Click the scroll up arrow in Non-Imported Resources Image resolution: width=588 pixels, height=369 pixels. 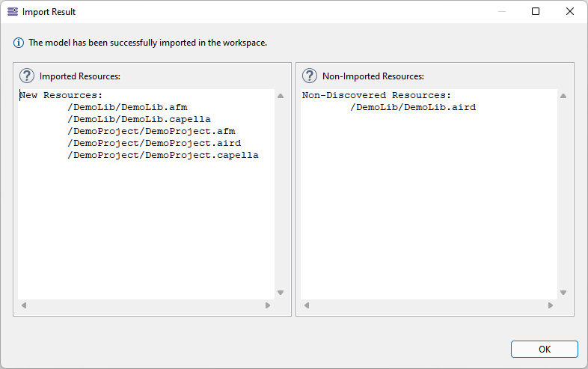563,96
